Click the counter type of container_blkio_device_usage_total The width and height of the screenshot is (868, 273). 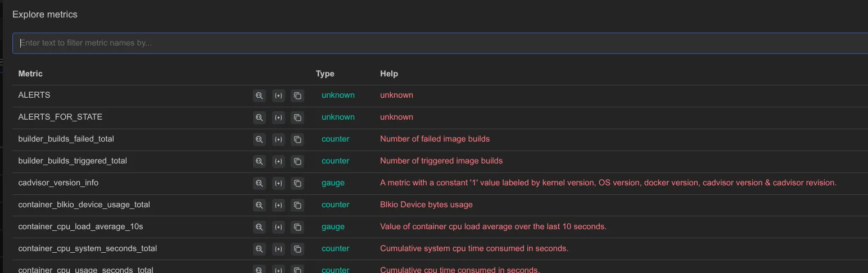[x=336, y=204]
